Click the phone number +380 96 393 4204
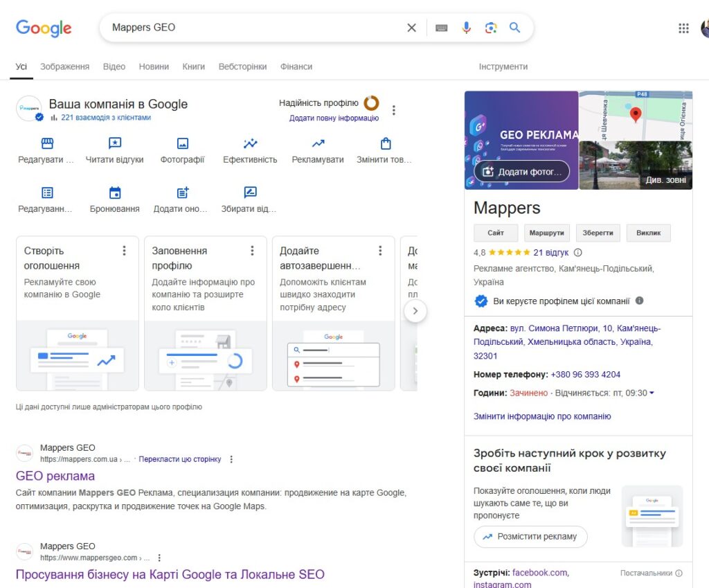 pyautogui.click(x=586, y=375)
